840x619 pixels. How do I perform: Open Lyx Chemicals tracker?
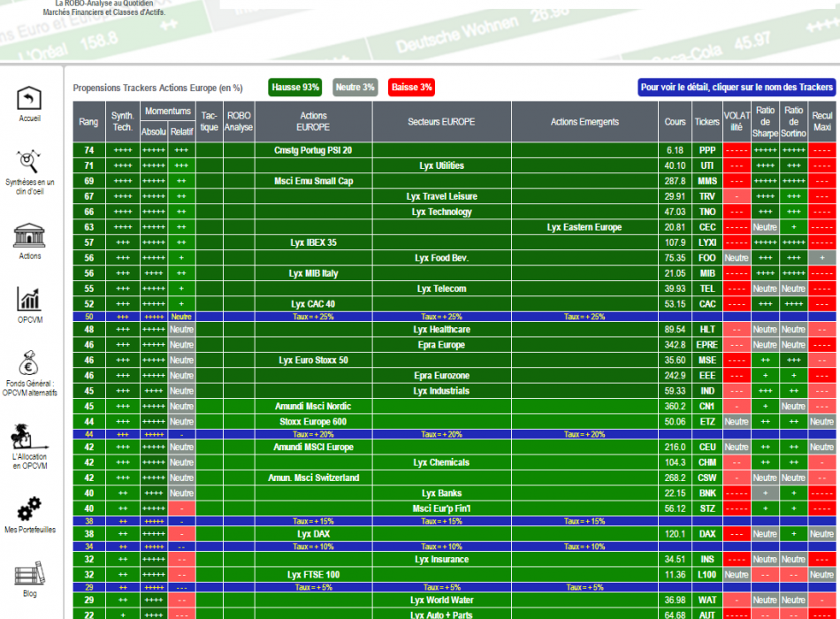pos(441,462)
